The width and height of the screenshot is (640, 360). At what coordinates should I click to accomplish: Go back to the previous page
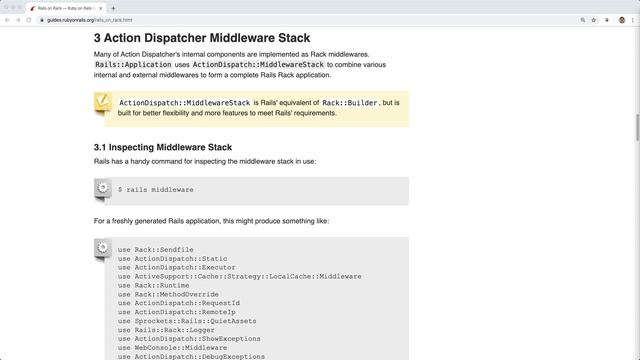[x=7, y=20]
